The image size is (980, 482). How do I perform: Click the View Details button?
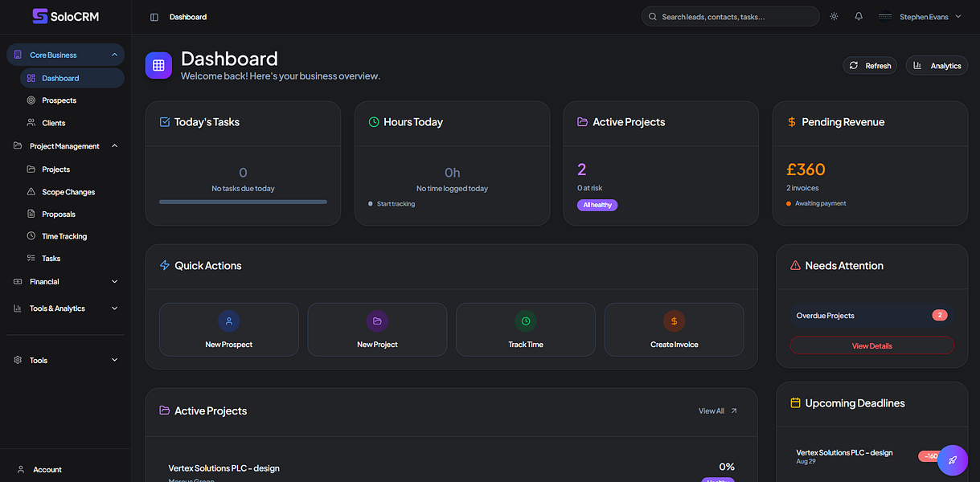[872, 345]
